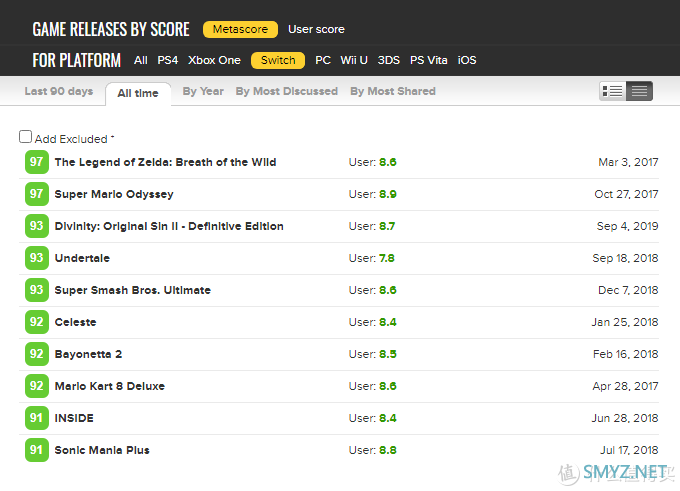Open the Sonic Mania Plus game page
680x491 pixels.
(x=102, y=450)
